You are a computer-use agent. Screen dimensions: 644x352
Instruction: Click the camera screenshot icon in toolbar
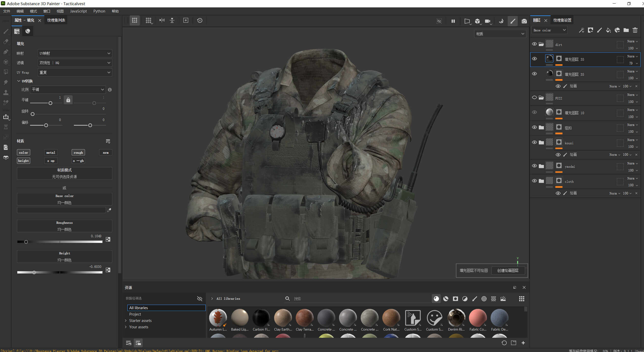click(x=524, y=21)
